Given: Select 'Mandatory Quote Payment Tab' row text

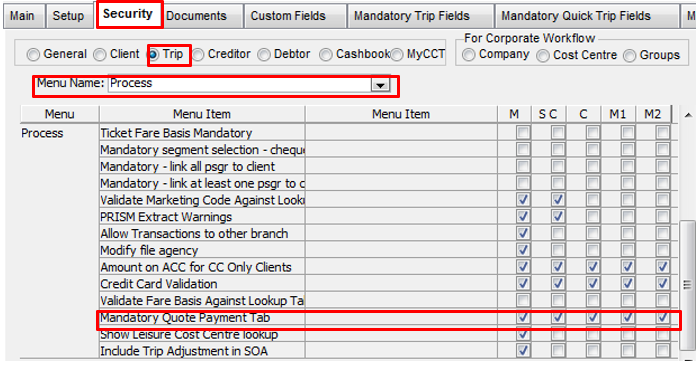Looking at the screenshot, I should tap(185, 317).
